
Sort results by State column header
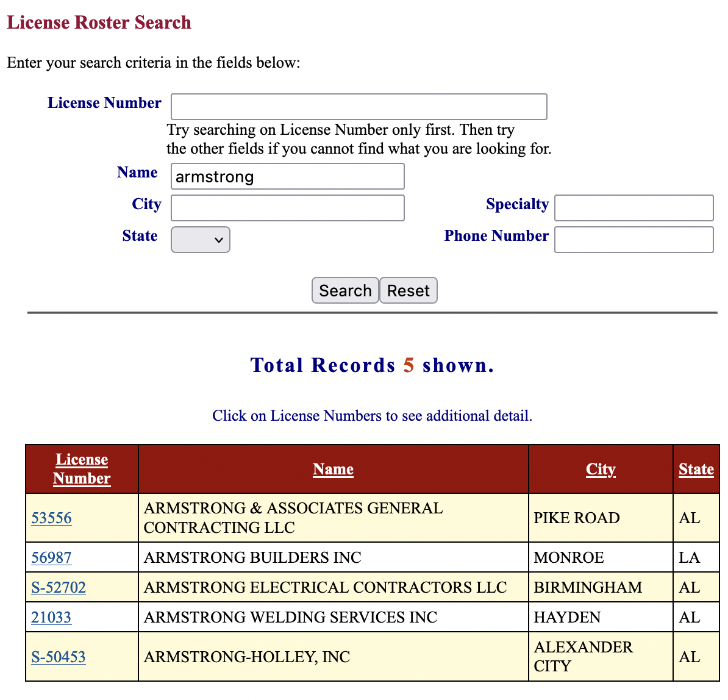point(696,469)
